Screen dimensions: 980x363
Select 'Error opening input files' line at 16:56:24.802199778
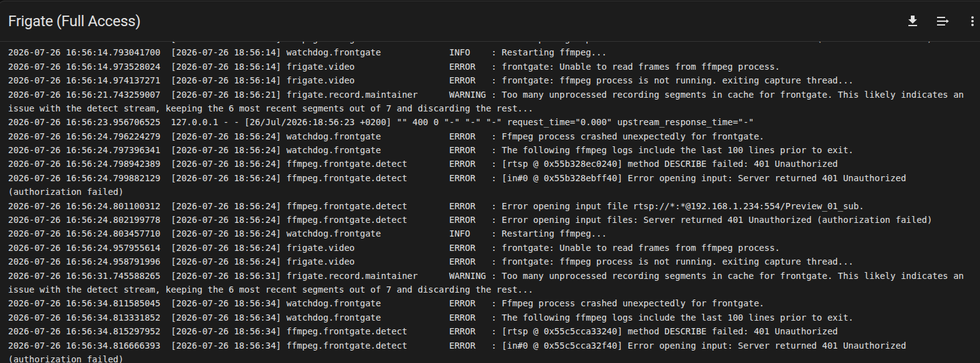[x=470, y=220]
